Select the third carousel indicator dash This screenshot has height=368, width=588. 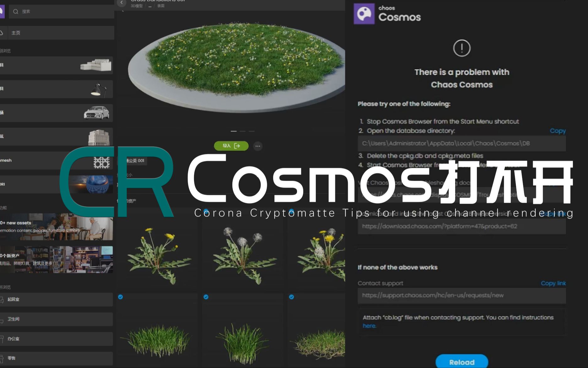click(x=252, y=131)
